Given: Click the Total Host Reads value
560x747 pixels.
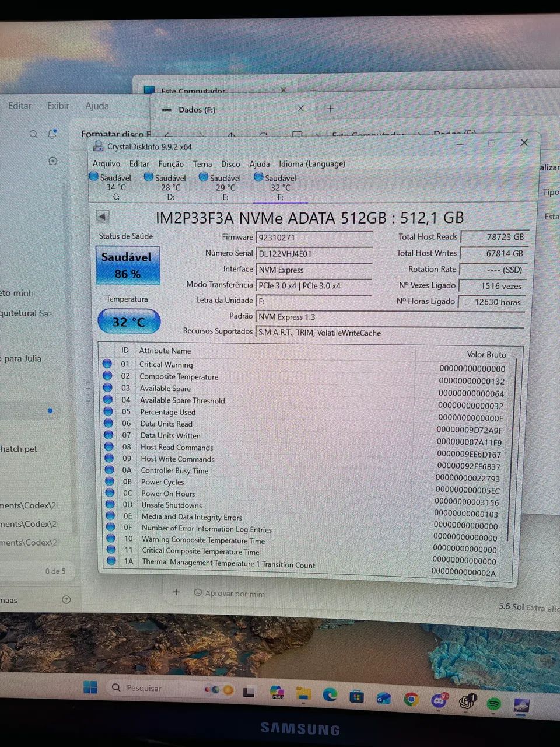Looking at the screenshot, I should pyautogui.click(x=494, y=236).
